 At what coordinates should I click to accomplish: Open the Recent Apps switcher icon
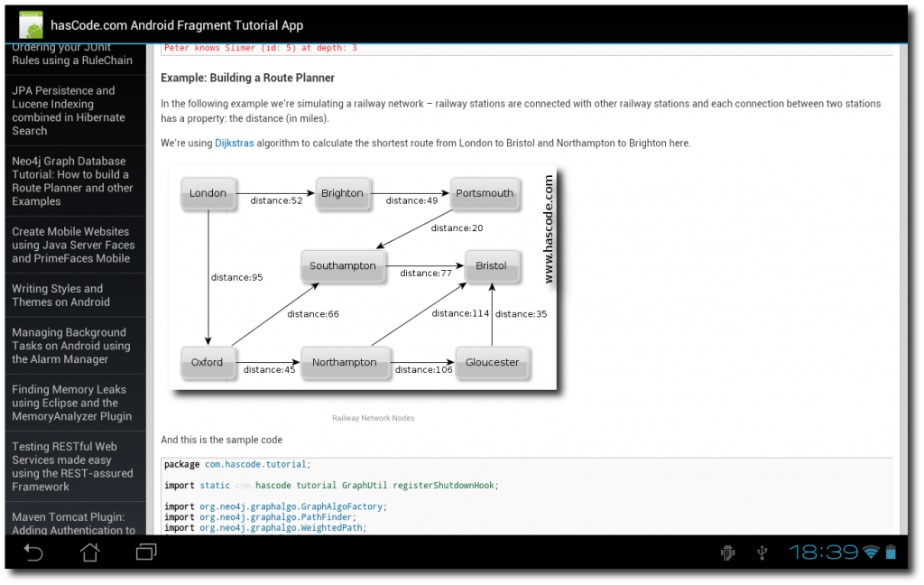(145, 552)
